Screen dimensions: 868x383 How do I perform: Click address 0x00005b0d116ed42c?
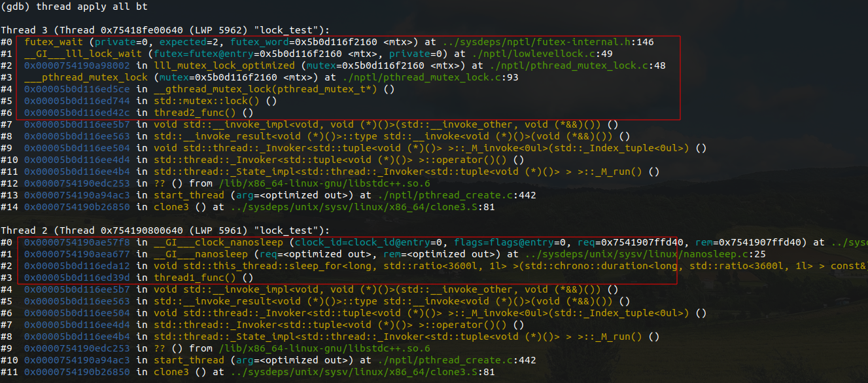(77, 113)
